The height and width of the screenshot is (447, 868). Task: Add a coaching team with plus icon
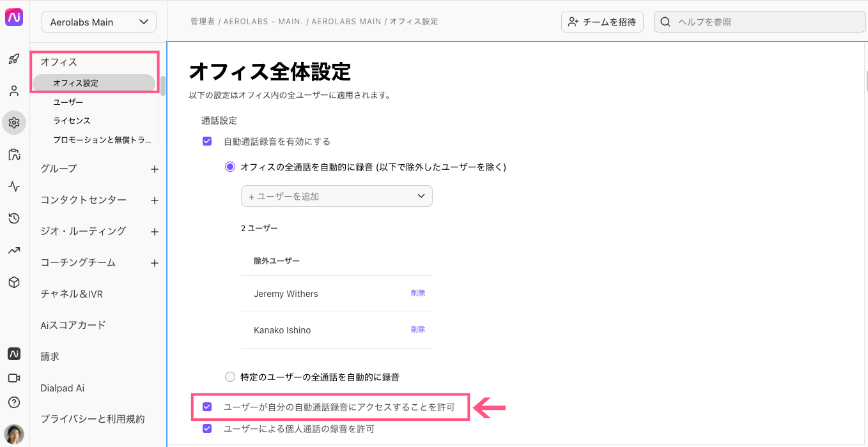coord(154,263)
